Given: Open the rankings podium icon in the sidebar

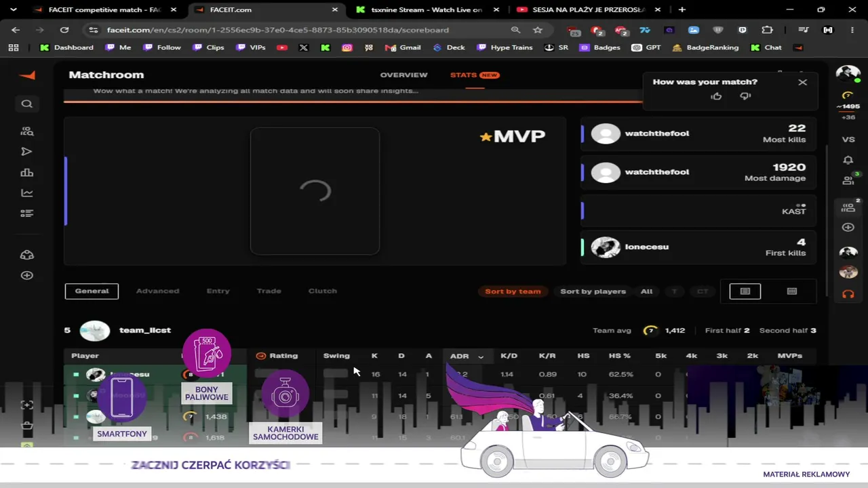Looking at the screenshot, I should (27, 173).
